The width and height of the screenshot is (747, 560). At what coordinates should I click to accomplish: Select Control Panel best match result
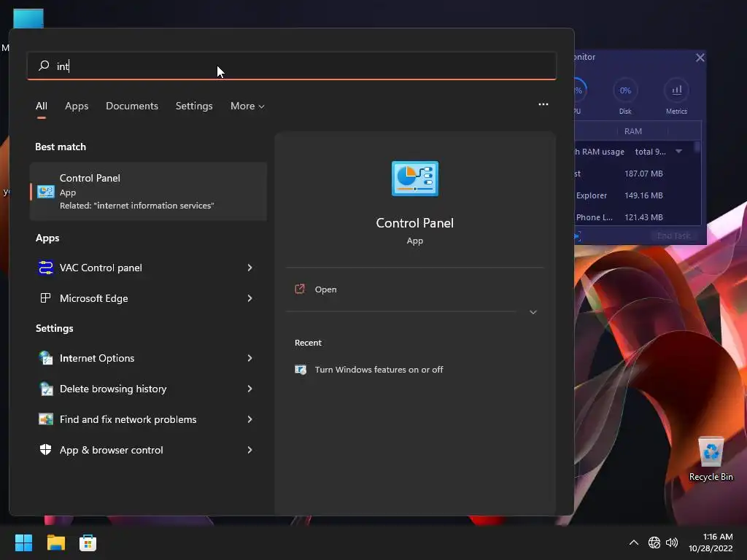(148, 192)
